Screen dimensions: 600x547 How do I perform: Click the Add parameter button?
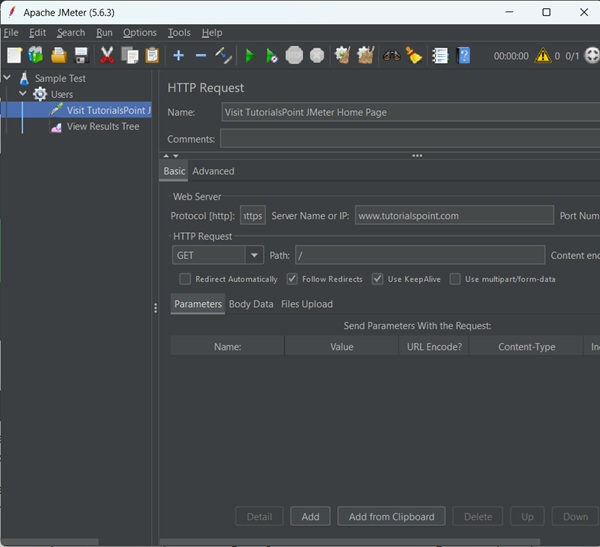coord(310,516)
